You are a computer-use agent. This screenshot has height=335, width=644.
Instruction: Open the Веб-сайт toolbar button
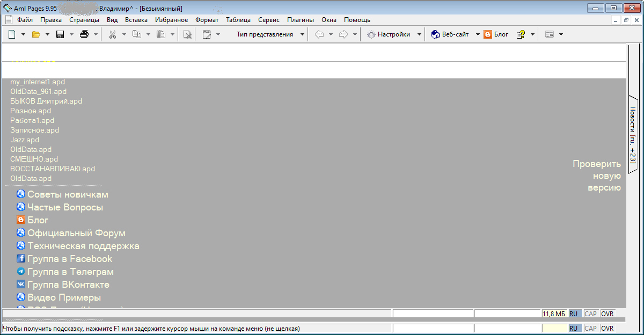(x=450, y=34)
